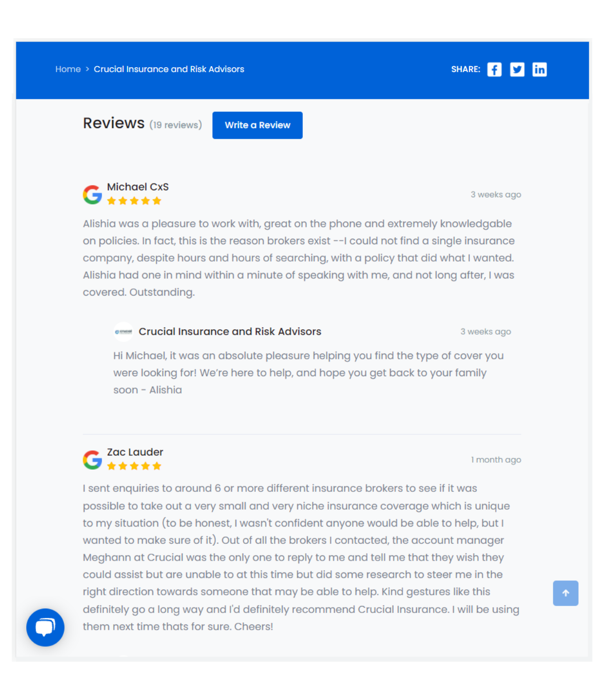Go to Home in breadcrumb
The height and width of the screenshot is (700, 604).
click(68, 69)
